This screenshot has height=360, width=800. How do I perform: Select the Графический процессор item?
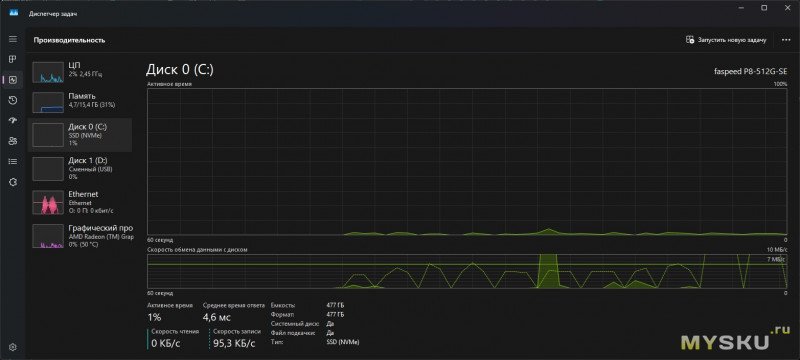pos(80,236)
